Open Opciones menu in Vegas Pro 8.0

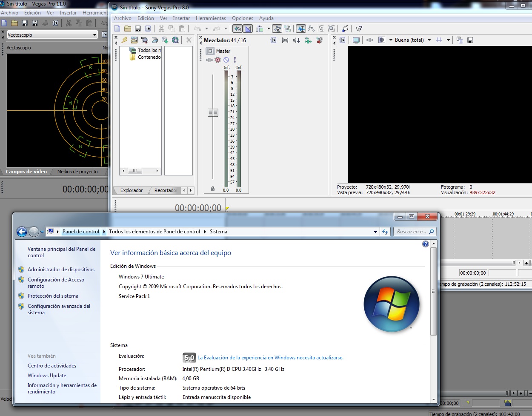pyautogui.click(x=243, y=18)
